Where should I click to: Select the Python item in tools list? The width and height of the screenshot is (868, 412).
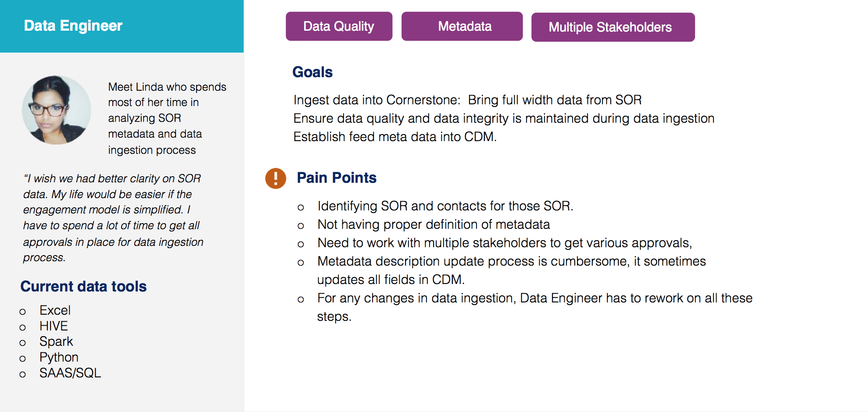pyautogui.click(x=59, y=357)
